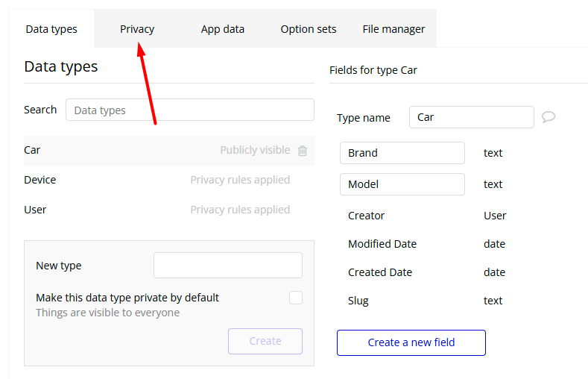Focus the Data types search box
This screenshot has width=588, height=379.
[x=190, y=110]
